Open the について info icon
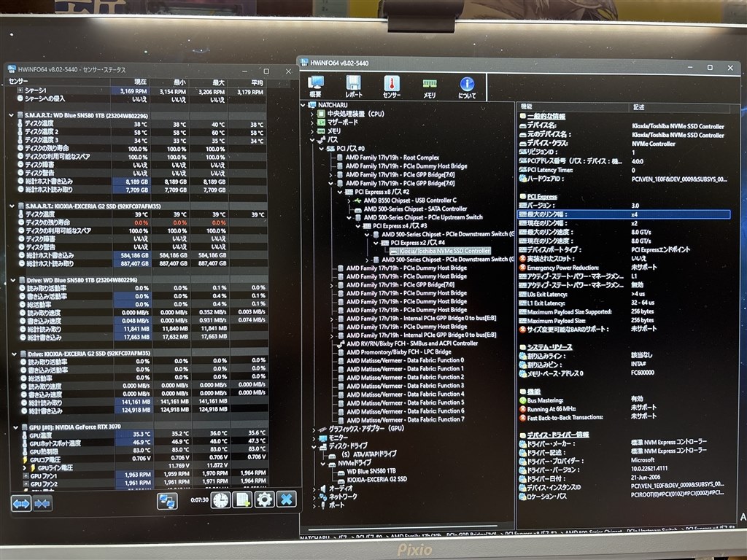The height and width of the screenshot is (560, 747). (467, 88)
